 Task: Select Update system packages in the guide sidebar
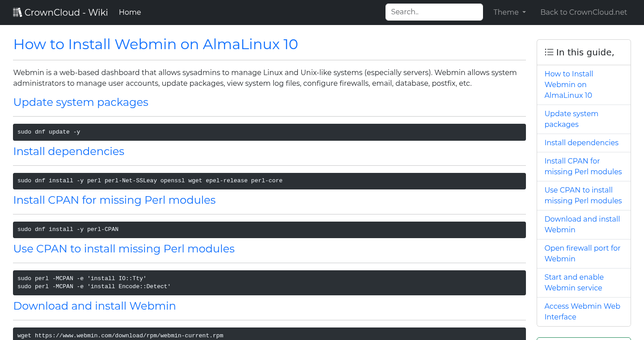coord(571,119)
